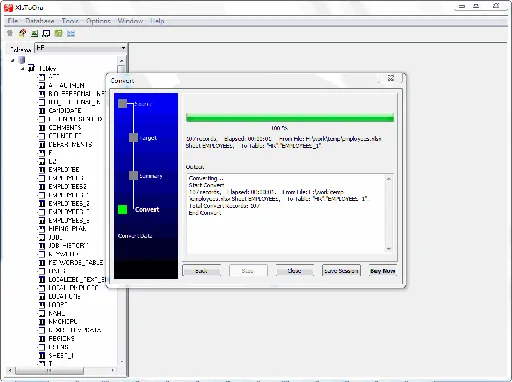The width and height of the screenshot is (512, 382).
Task: Click the database icon at tree root
Action: tap(22, 60)
